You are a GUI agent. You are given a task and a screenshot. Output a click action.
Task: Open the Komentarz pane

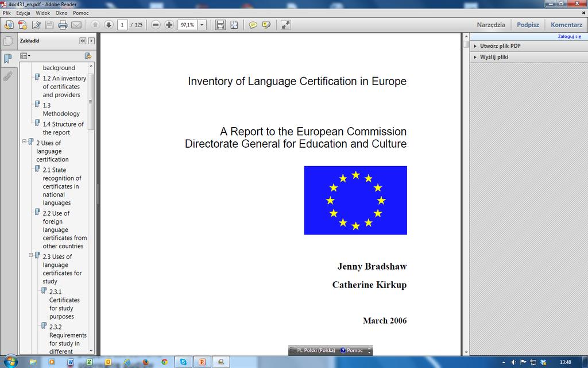566,25
